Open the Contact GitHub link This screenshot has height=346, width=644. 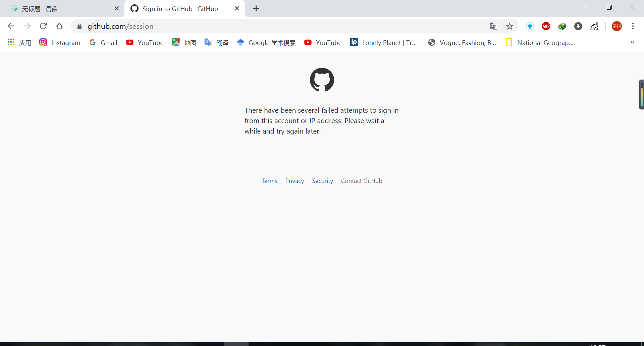point(362,181)
